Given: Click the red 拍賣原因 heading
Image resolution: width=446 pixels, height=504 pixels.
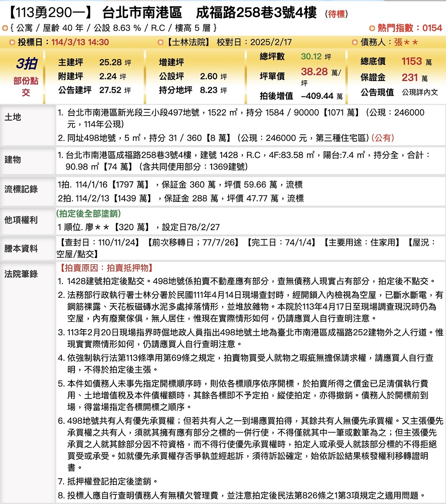Looking at the screenshot, I should [x=105, y=268].
